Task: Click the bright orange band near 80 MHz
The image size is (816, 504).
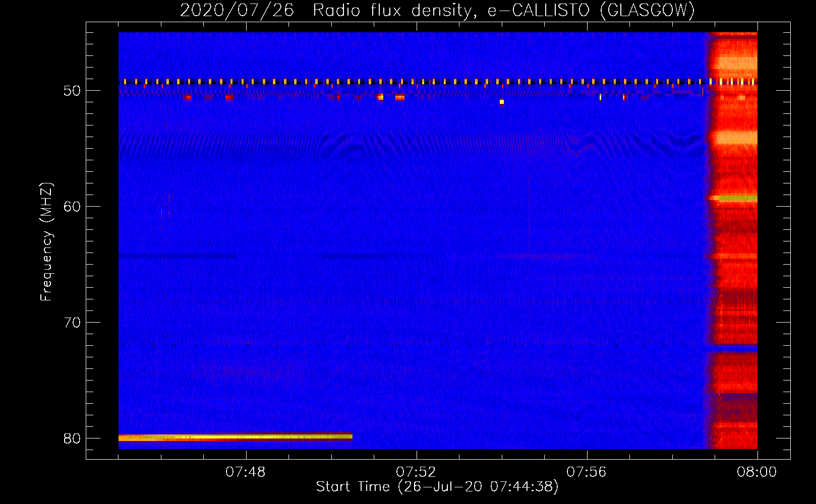Action: click(235, 437)
